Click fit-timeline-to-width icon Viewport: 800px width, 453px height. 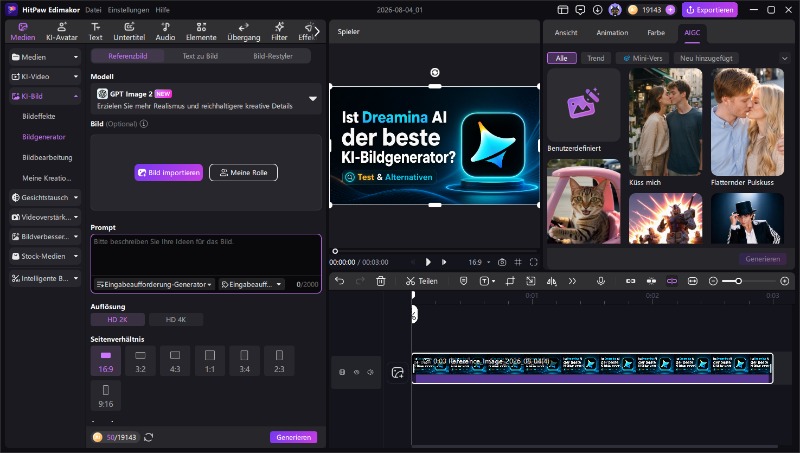click(692, 281)
